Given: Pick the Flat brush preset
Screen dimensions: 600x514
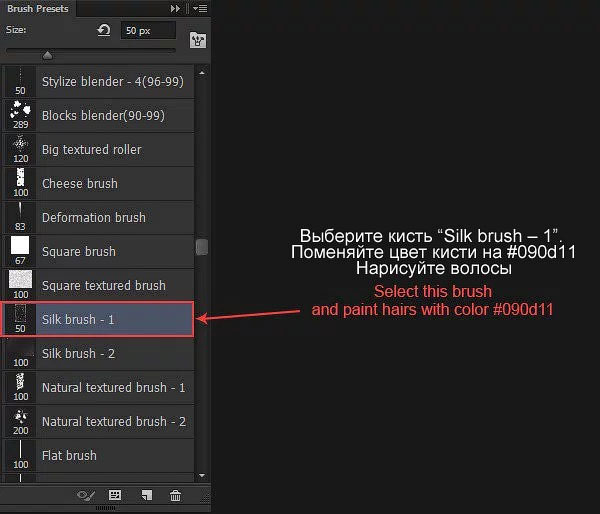Looking at the screenshot, I should [98, 456].
